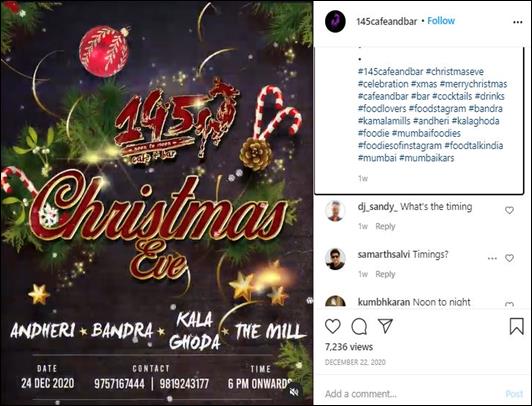
Task: Open #kamalamills hashtag link
Action: 384,121
